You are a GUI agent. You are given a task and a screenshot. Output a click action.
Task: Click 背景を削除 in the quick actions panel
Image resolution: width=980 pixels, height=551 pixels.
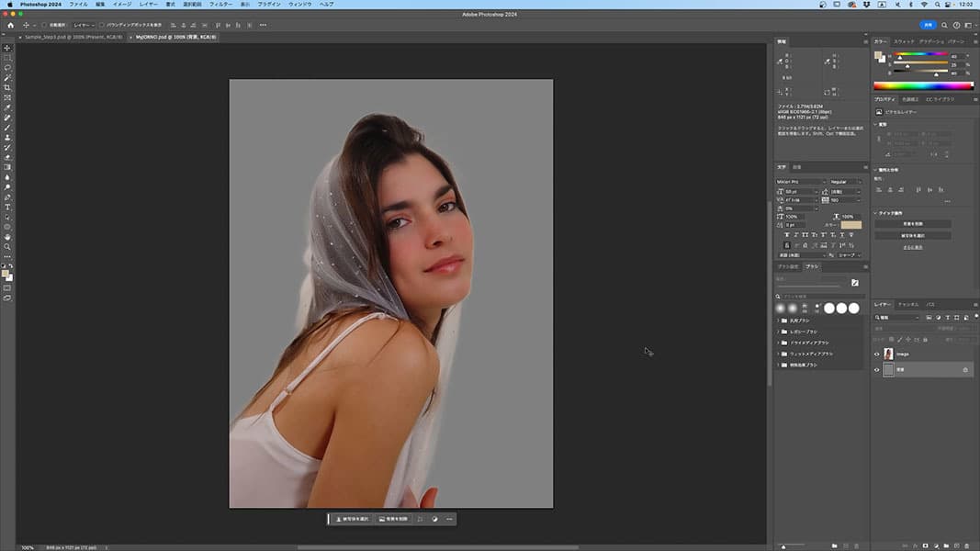click(x=912, y=223)
